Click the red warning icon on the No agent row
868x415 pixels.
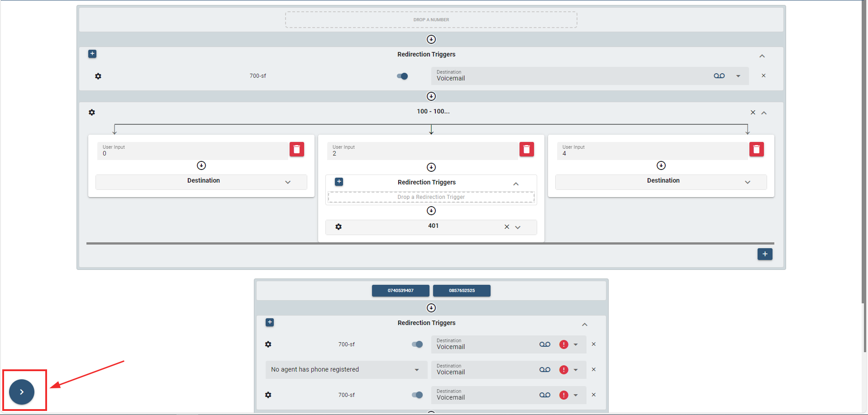tap(563, 370)
